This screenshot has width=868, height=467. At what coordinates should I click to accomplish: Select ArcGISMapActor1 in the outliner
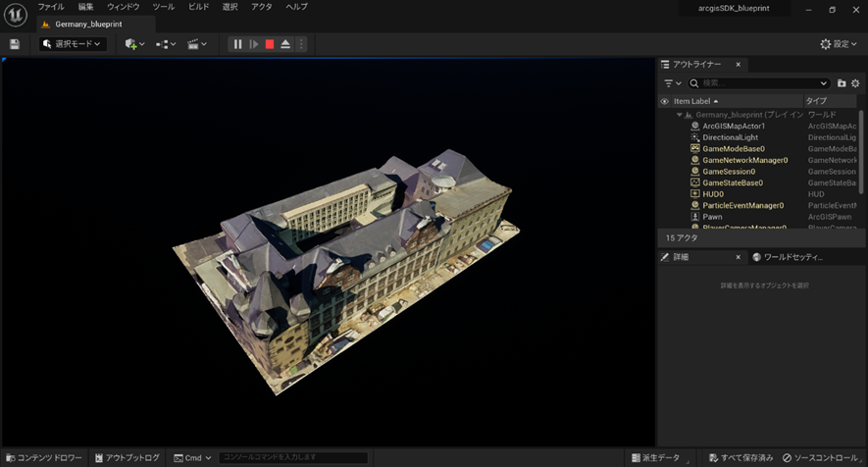734,126
